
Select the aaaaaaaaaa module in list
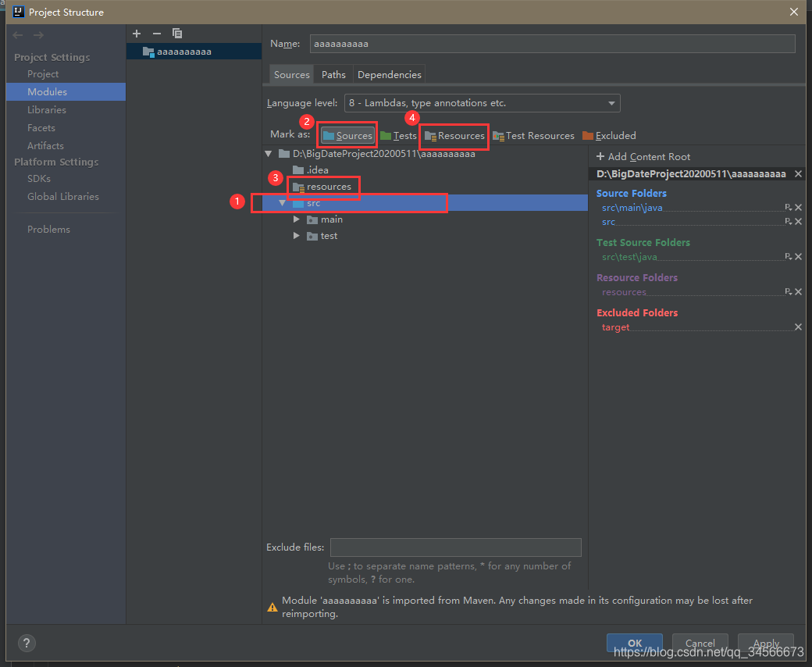point(194,52)
